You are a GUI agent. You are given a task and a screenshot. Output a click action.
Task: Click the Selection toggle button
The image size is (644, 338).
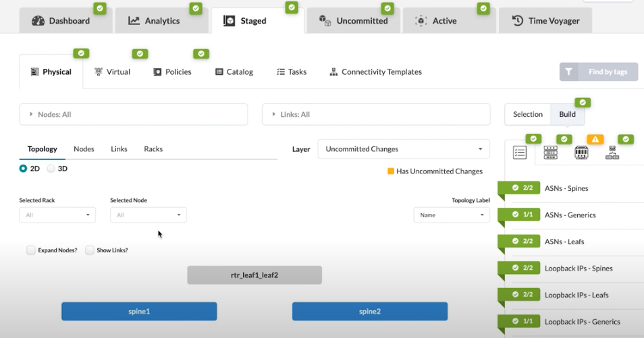pyautogui.click(x=528, y=115)
